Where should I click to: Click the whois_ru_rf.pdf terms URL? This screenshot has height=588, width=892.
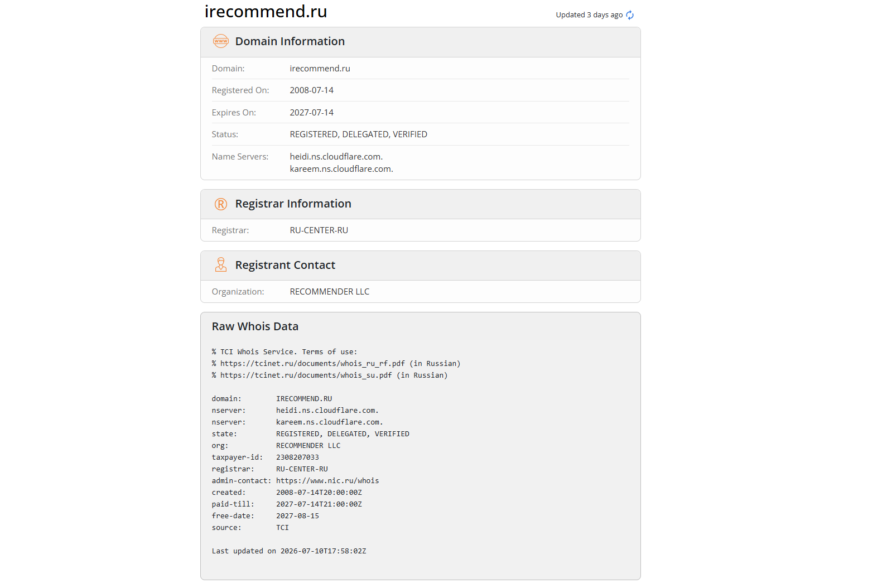point(312,364)
